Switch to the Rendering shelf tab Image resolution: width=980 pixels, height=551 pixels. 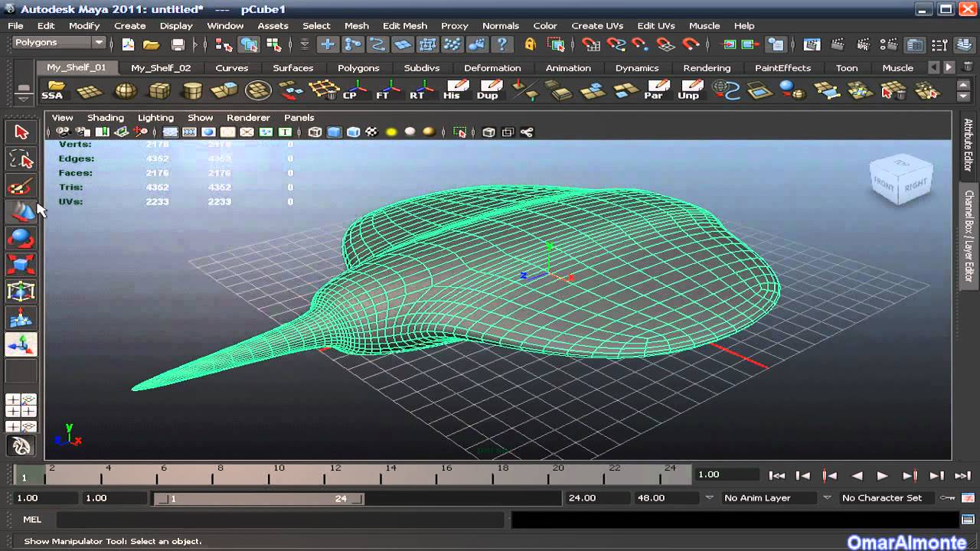click(x=707, y=67)
